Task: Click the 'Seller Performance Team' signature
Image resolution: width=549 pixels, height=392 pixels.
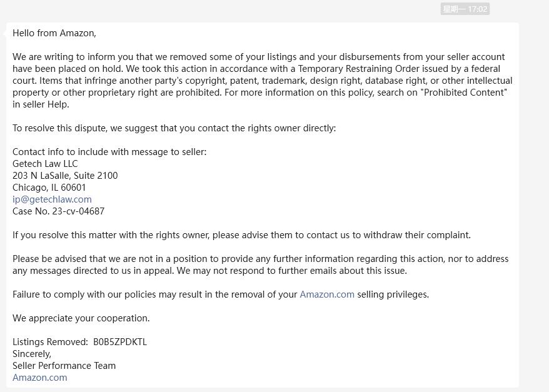Action: pos(64,366)
